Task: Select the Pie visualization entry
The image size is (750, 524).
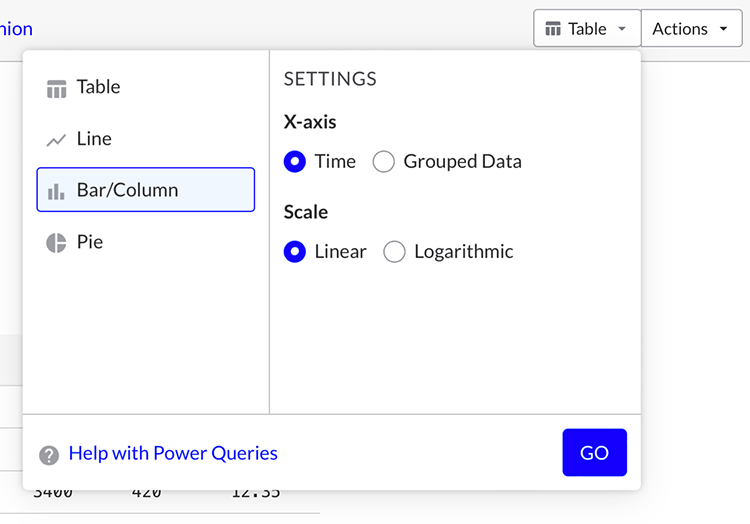Action: pyautogui.click(x=90, y=242)
